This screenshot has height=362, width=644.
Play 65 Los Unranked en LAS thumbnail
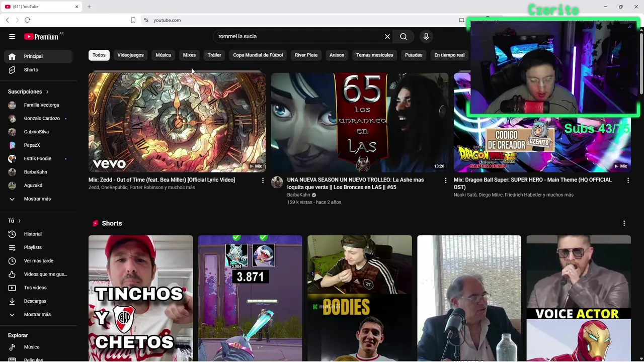pyautogui.click(x=360, y=122)
